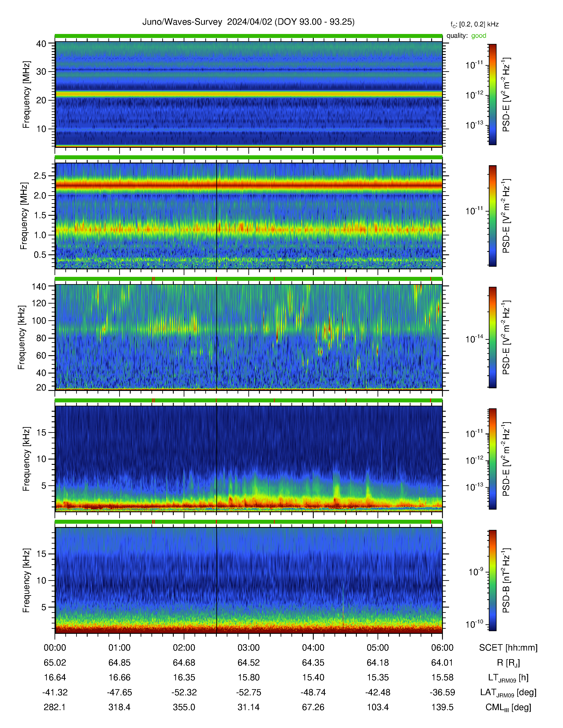Click the LAT value -52.75

coord(248,692)
